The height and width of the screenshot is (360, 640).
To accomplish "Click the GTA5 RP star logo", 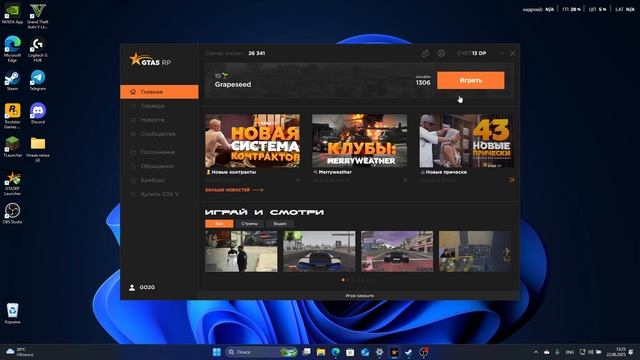I will pyautogui.click(x=150, y=60).
